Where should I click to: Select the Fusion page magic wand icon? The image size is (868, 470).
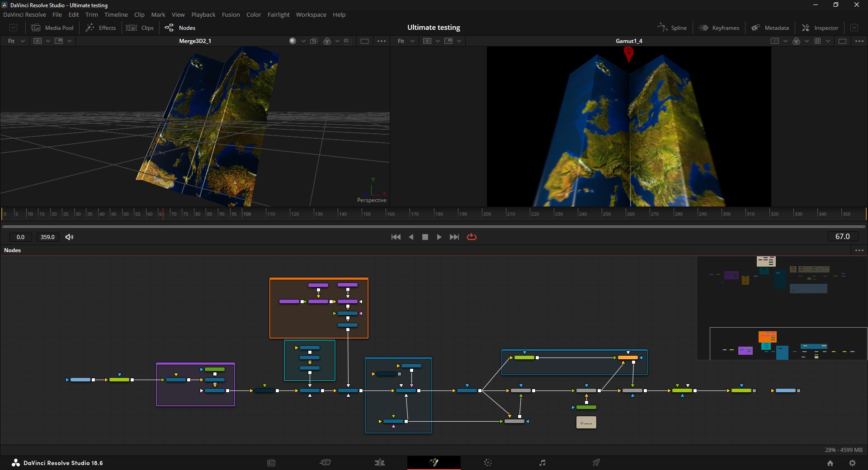[434, 462]
